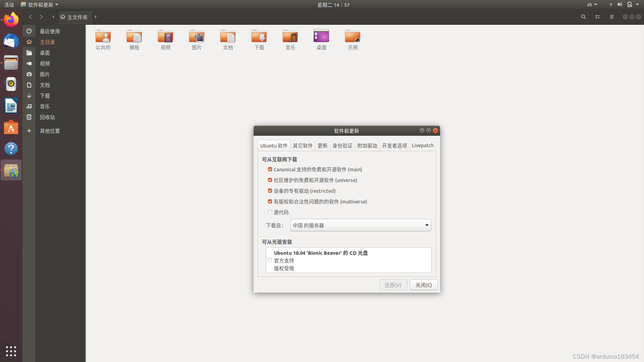The width and height of the screenshot is (644, 362).
Task: Launch Thunderbird mail from the dock
Action: click(x=11, y=42)
